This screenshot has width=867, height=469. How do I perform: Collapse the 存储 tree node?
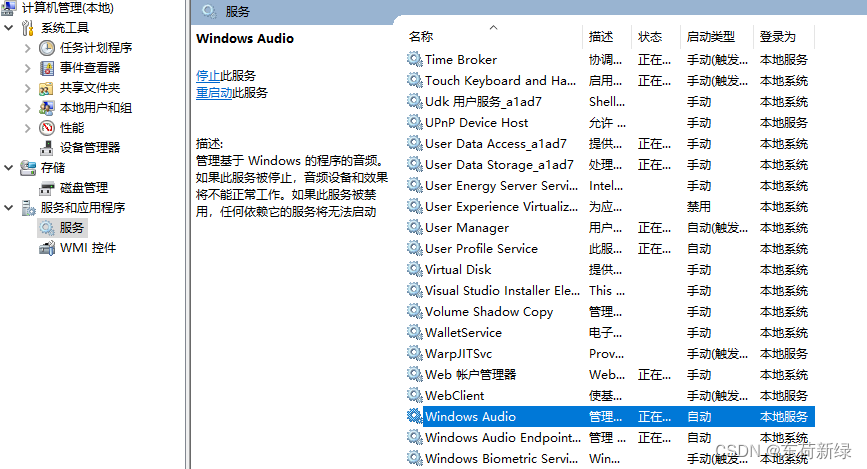pos(8,168)
